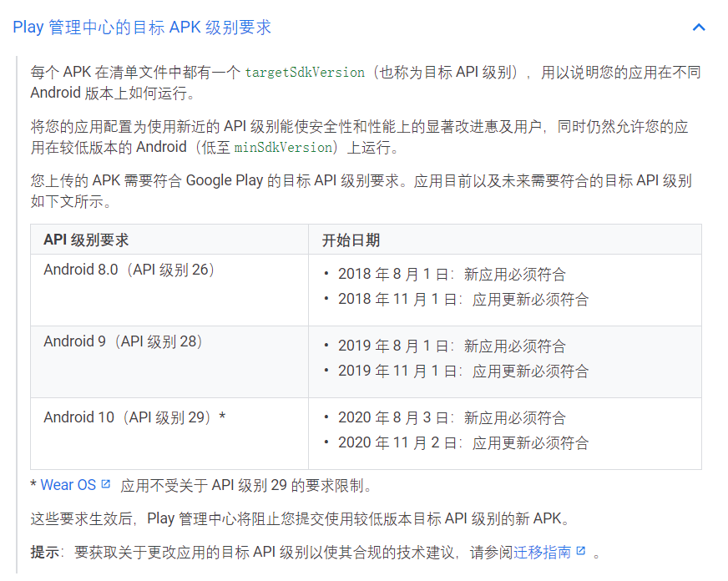Click the '2018 年 8 月 1 日' bullet line
Viewport: 728px width, 581px height.
452,275
